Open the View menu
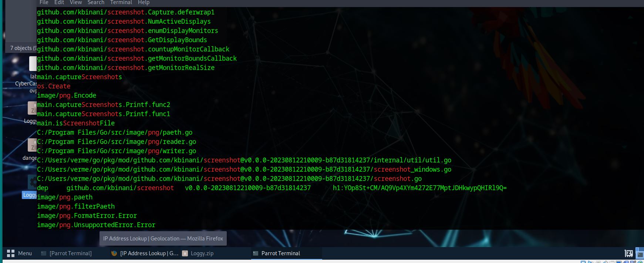 76,2
